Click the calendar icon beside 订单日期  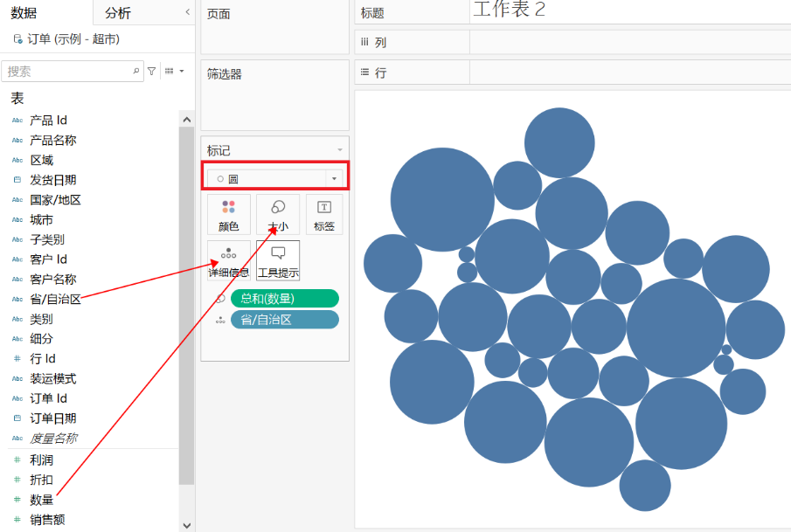pos(17,418)
